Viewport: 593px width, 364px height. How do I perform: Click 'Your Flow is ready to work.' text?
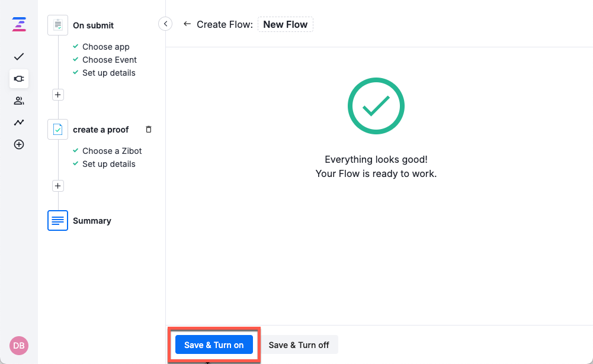[376, 173]
